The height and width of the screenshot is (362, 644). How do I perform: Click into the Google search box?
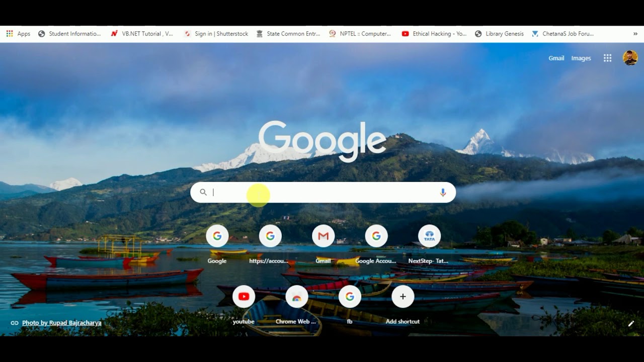tap(323, 193)
